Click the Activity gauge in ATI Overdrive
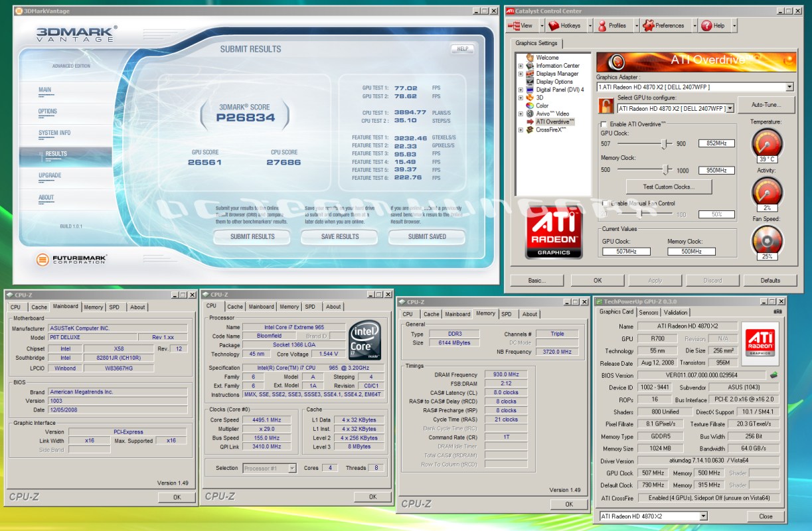Image resolution: width=812 pixels, height=531 pixels. 766,193
